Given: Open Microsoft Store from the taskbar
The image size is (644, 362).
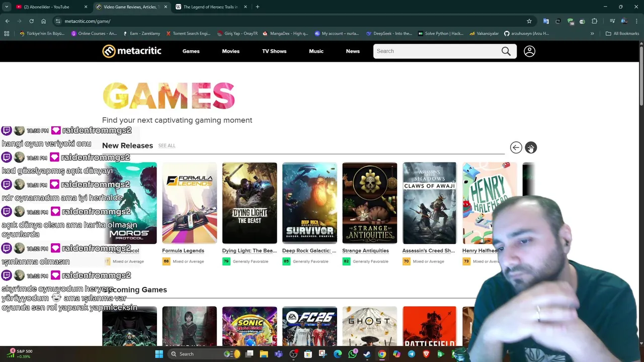Looking at the screenshot, I should point(308,354).
